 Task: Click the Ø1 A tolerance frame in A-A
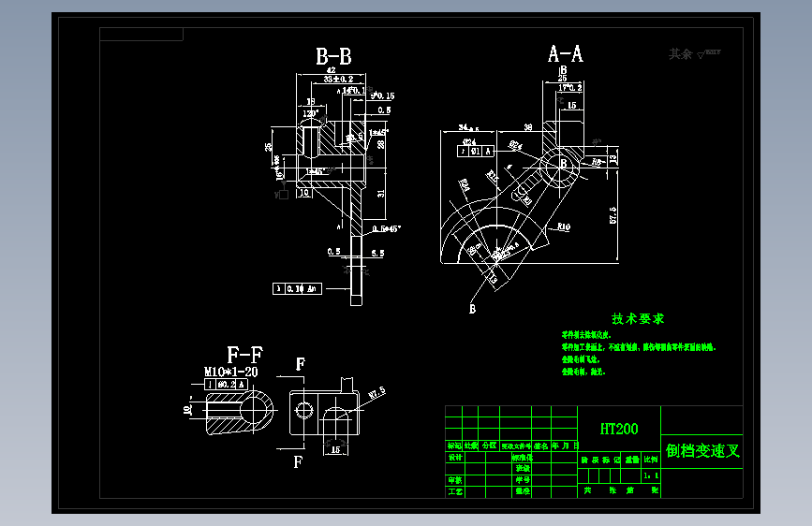pyautogui.click(x=476, y=152)
